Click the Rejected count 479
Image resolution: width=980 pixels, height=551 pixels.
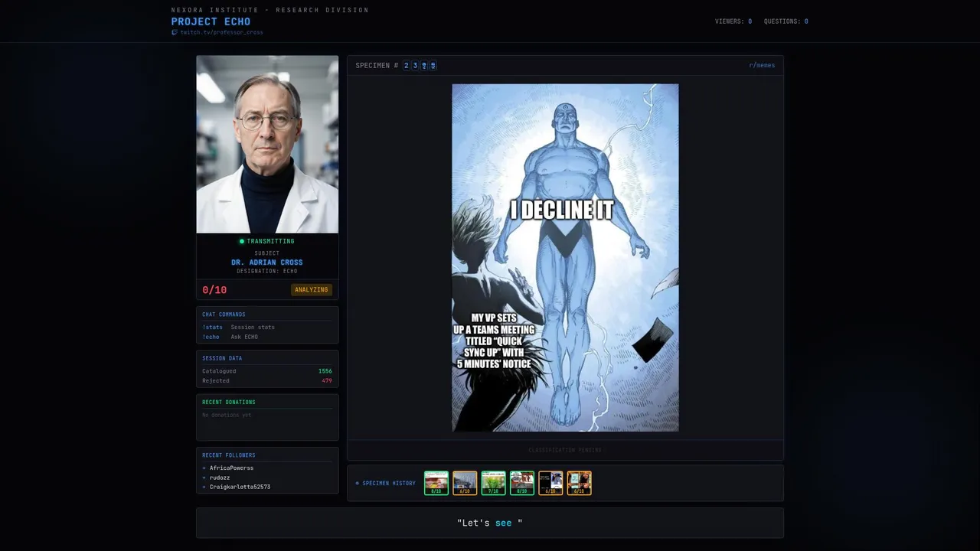tap(327, 380)
